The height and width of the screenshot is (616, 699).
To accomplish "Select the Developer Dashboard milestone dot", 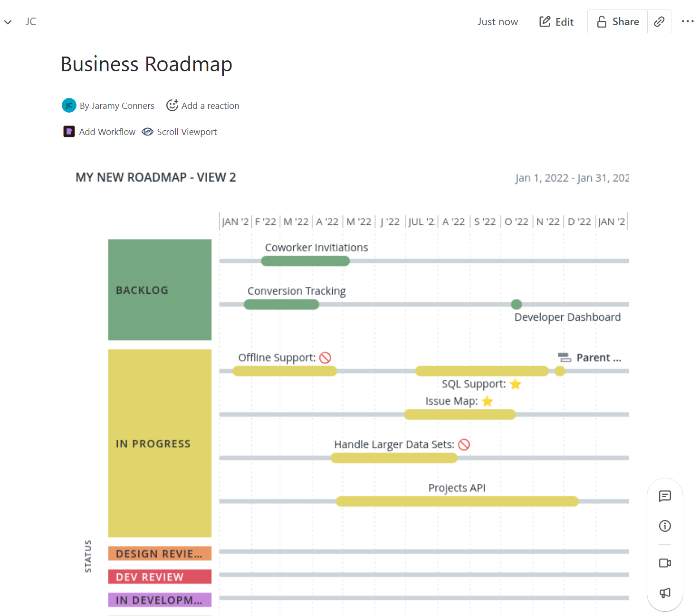I will [516, 304].
